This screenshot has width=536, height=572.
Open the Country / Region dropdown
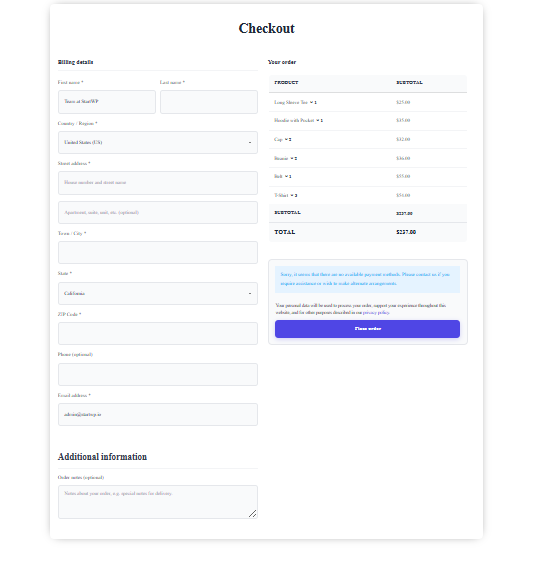click(x=158, y=142)
